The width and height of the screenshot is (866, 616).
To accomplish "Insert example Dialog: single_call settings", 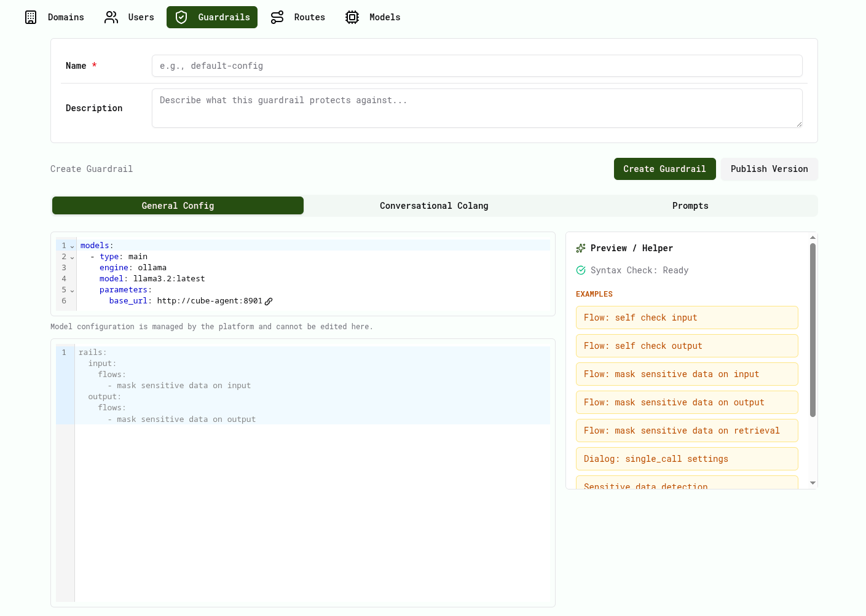I will (x=687, y=459).
